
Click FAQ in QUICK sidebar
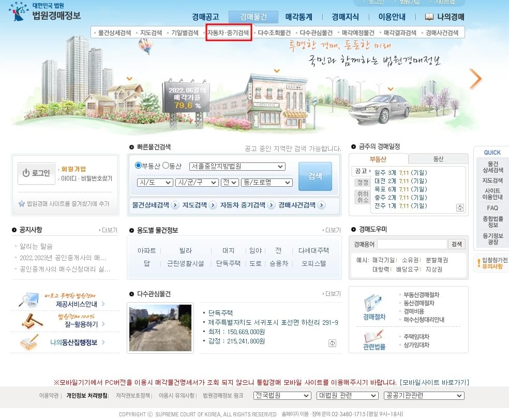pyautogui.click(x=492, y=208)
